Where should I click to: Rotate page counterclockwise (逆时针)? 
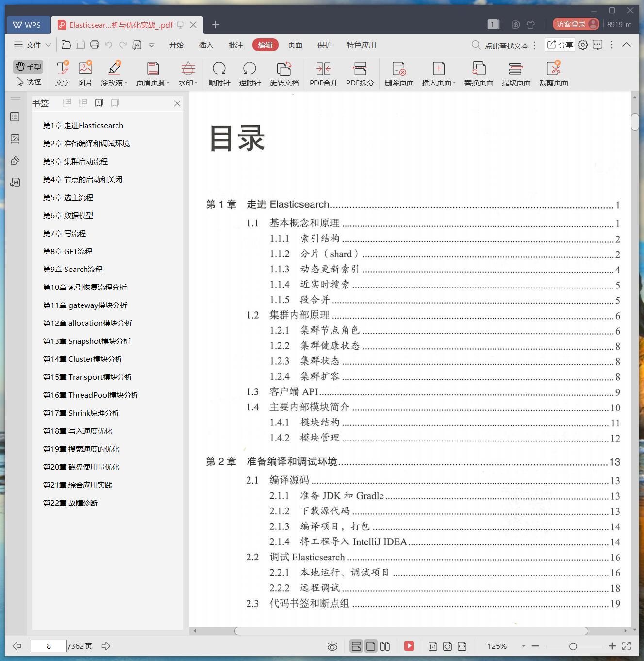(250, 73)
